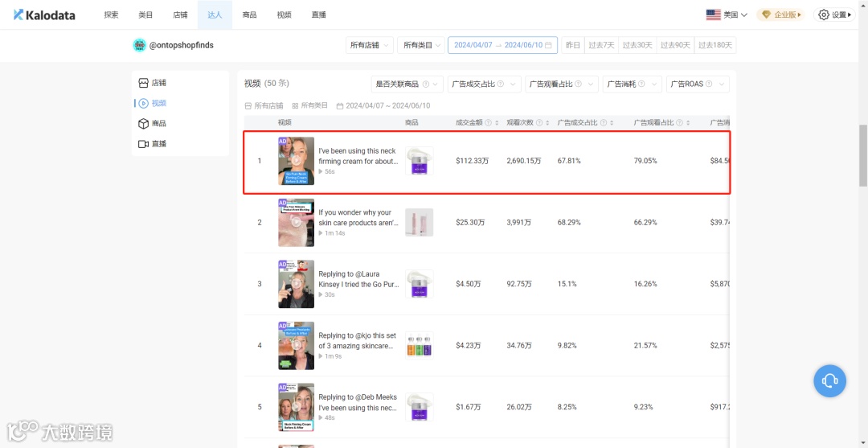This screenshot has width=868, height=448.
Task: Expand the 所有类目 dropdown
Action: (x=421, y=45)
